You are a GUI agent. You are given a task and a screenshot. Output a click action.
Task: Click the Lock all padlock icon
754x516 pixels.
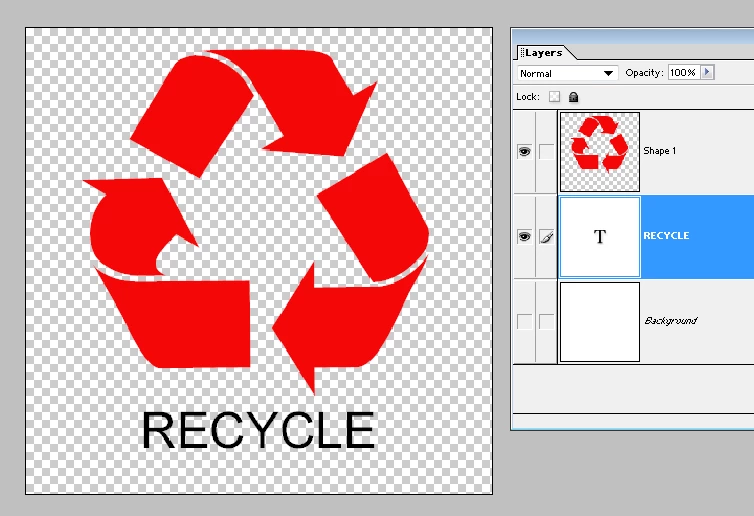(573, 97)
